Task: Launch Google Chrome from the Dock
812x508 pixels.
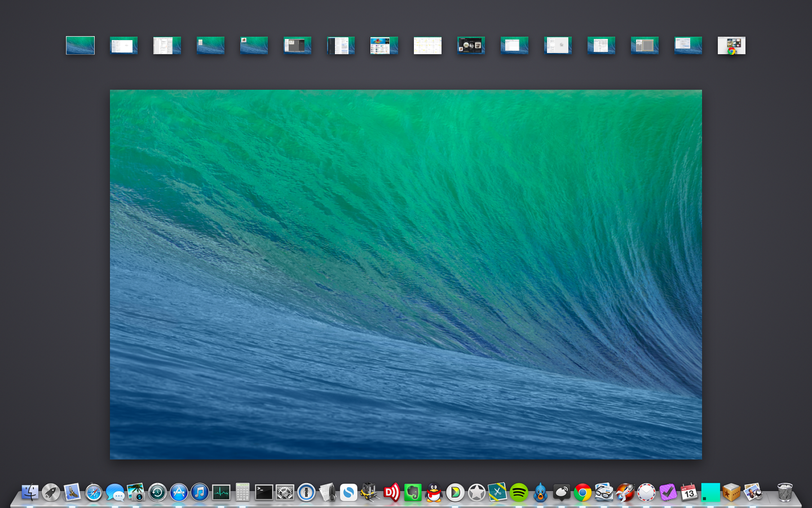Action: point(582,492)
